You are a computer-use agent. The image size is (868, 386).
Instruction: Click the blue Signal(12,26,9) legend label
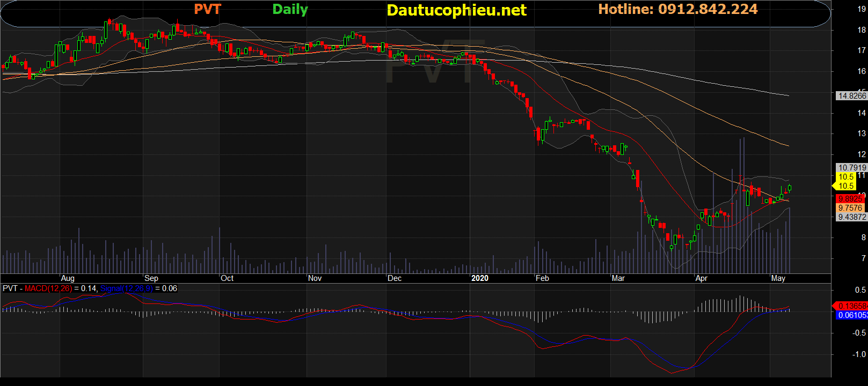[127, 288]
